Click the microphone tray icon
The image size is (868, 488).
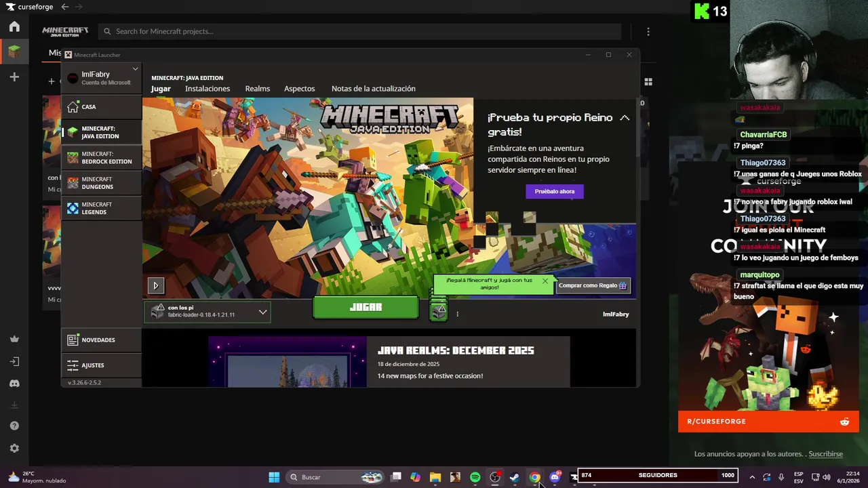coord(781,477)
